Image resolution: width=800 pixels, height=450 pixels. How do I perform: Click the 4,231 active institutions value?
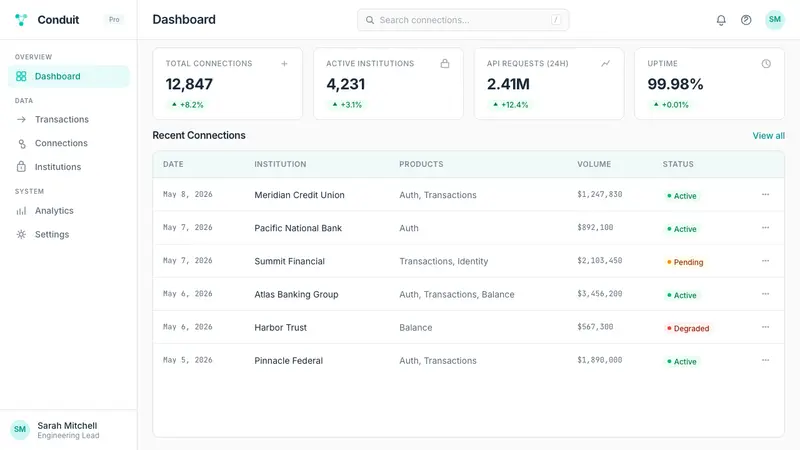click(x=345, y=84)
